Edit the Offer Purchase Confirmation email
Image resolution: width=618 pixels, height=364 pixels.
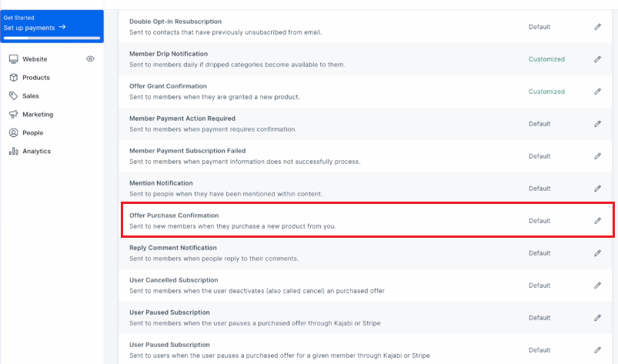coord(597,221)
